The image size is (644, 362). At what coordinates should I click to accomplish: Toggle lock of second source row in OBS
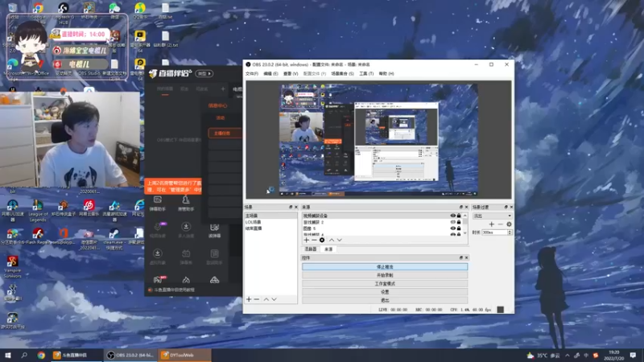point(459,222)
